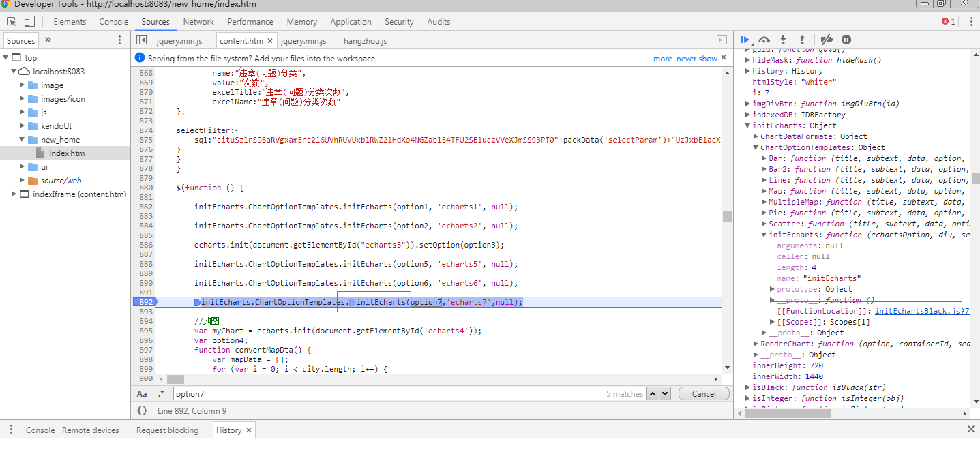980x463 pixels.
Task: Open Sources navigator more-options menu
Action: tap(119, 40)
